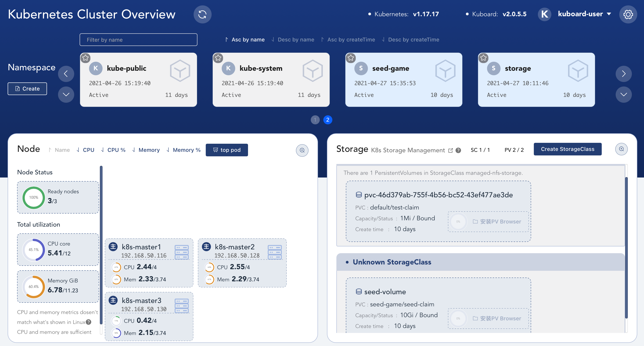This screenshot has height=346, width=644.
Task: Open K8s Storage Management external link icon
Action: (x=450, y=150)
